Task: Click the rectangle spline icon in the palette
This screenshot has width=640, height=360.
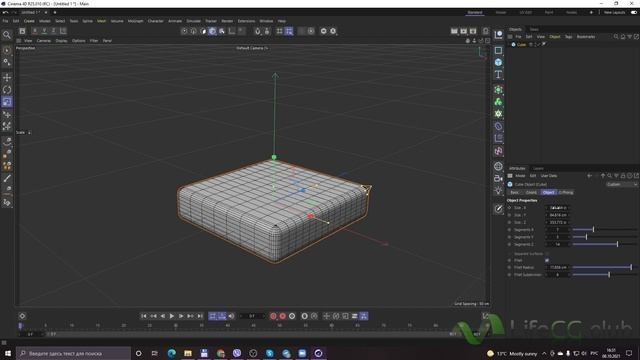Action: click(498, 51)
